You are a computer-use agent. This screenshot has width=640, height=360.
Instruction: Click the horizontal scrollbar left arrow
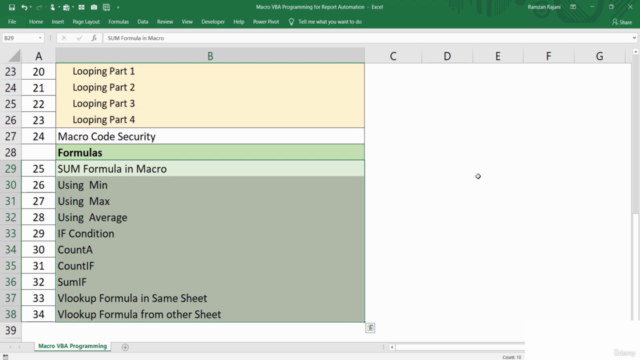click(392, 347)
